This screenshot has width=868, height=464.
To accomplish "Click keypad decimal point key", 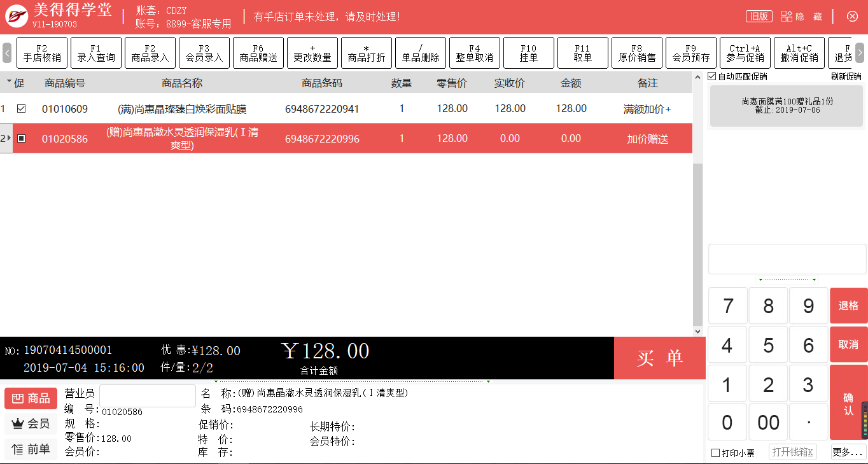I will pos(808,422).
